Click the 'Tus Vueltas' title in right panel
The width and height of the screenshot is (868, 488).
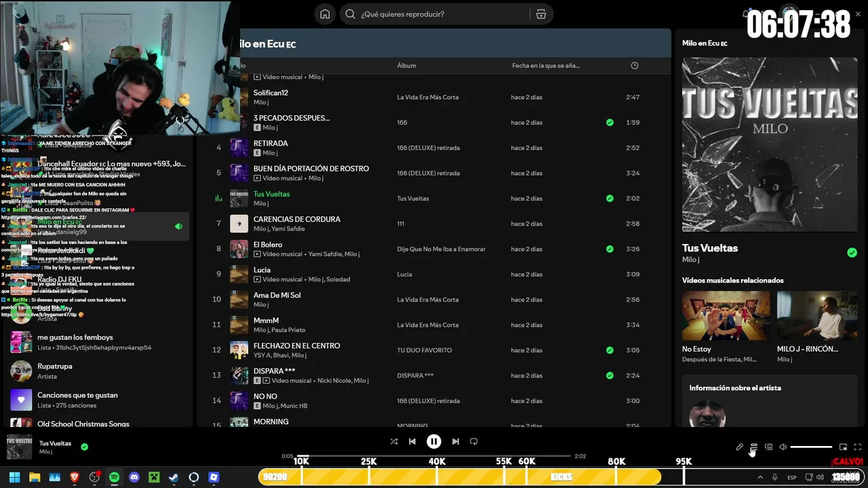[x=709, y=248]
